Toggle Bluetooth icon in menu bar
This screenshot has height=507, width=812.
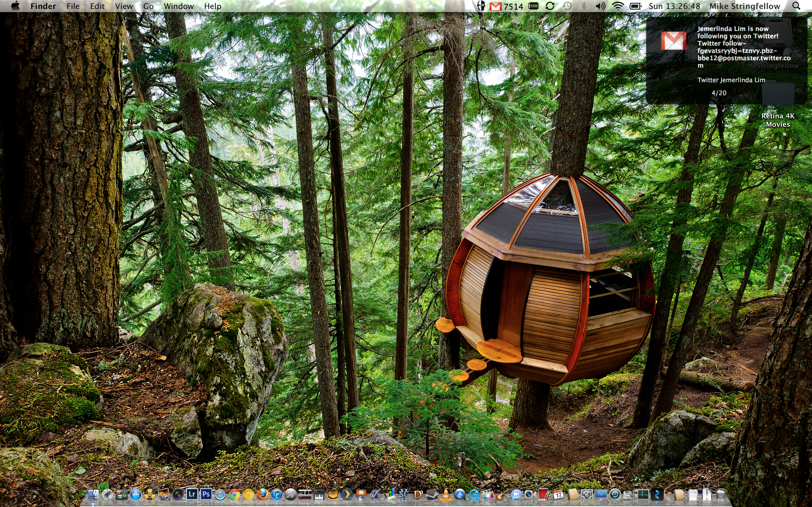click(x=584, y=6)
